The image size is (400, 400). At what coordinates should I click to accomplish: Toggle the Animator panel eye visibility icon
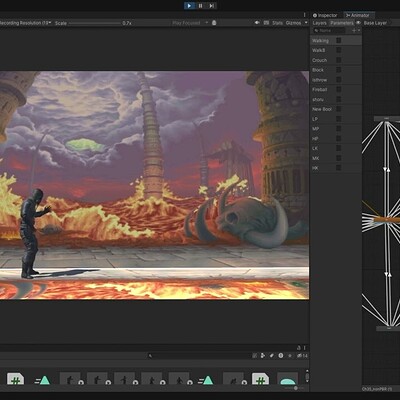[358, 23]
